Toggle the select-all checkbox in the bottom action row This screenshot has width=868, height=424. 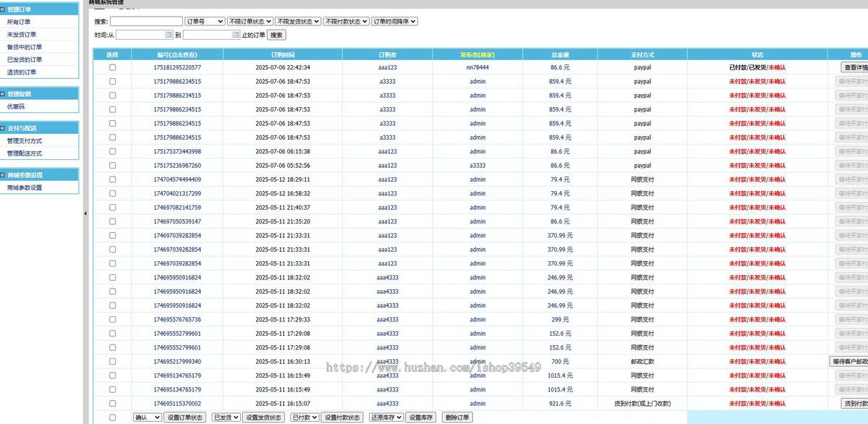pos(112,417)
